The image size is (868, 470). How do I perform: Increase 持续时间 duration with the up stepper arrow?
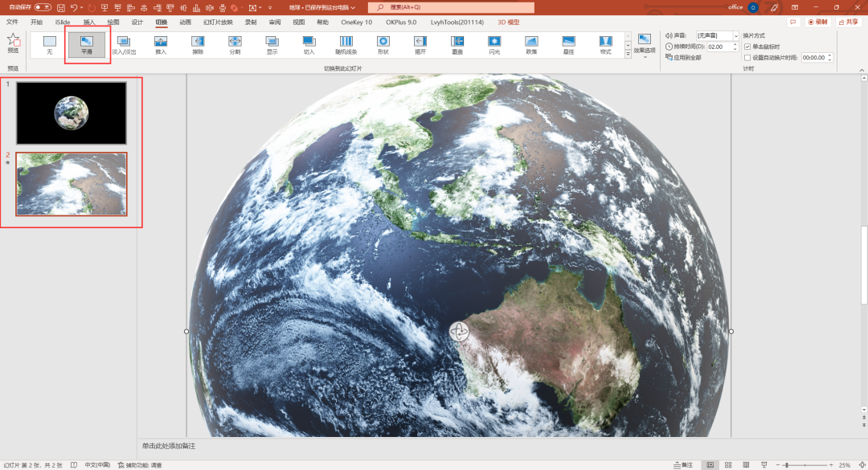(x=735, y=44)
